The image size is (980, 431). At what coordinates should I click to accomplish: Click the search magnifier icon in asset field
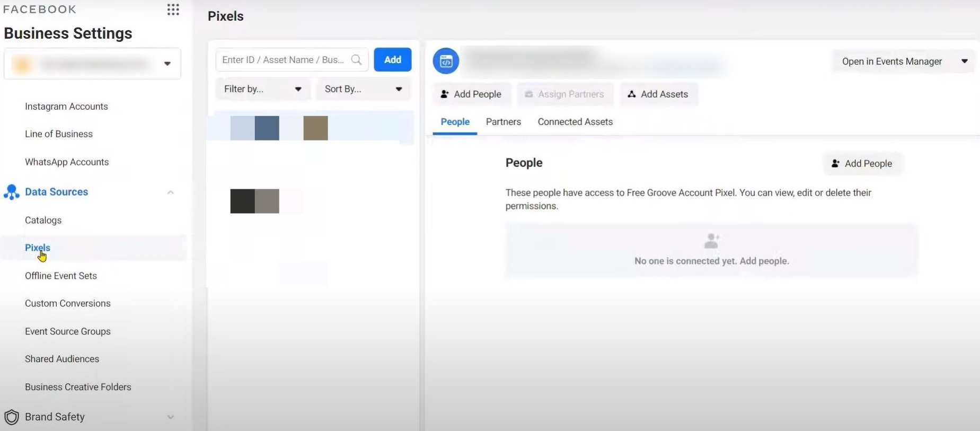coord(356,60)
